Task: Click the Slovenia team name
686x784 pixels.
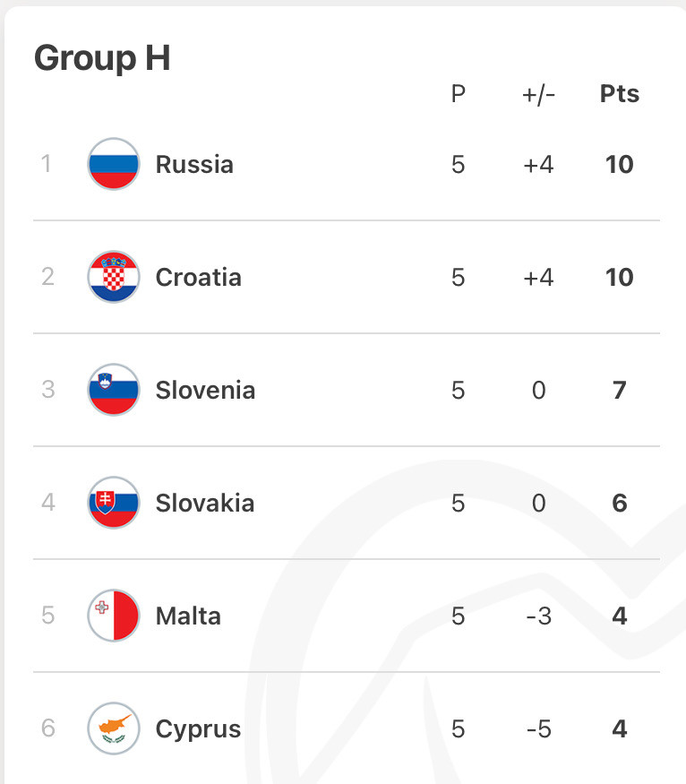Action: pyautogui.click(x=205, y=390)
